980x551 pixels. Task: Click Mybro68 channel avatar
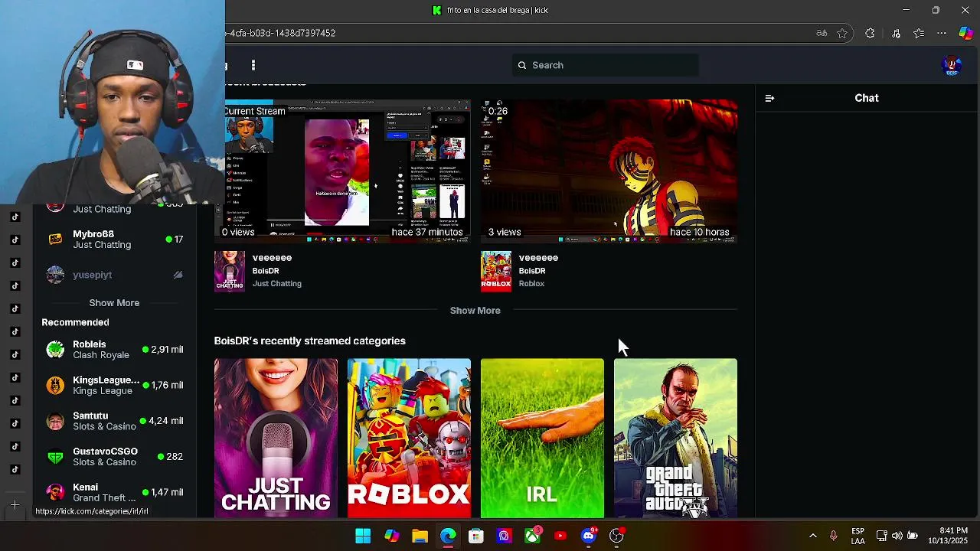tap(55, 240)
